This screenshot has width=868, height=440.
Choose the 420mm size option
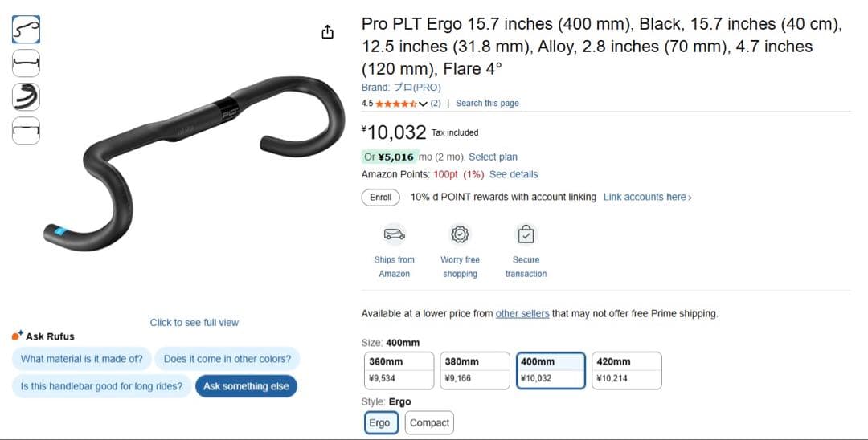[627, 370]
